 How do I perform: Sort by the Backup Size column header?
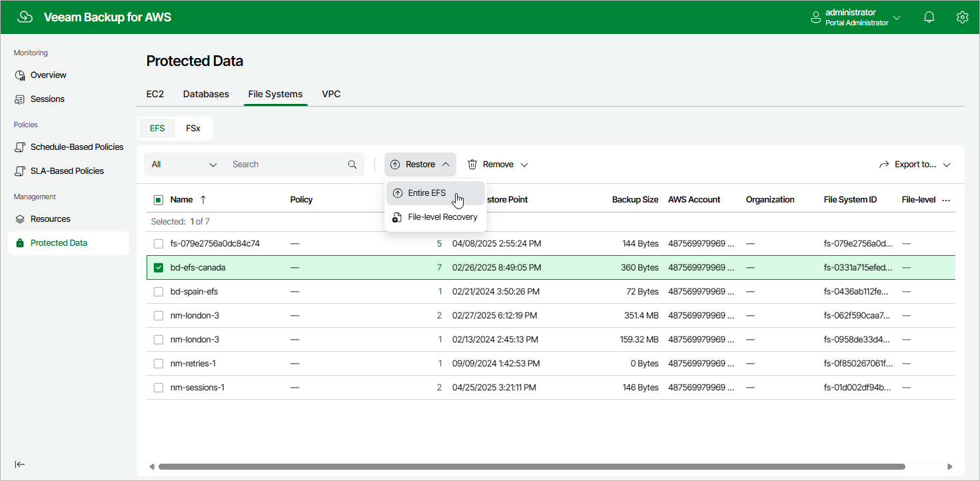point(635,200)
